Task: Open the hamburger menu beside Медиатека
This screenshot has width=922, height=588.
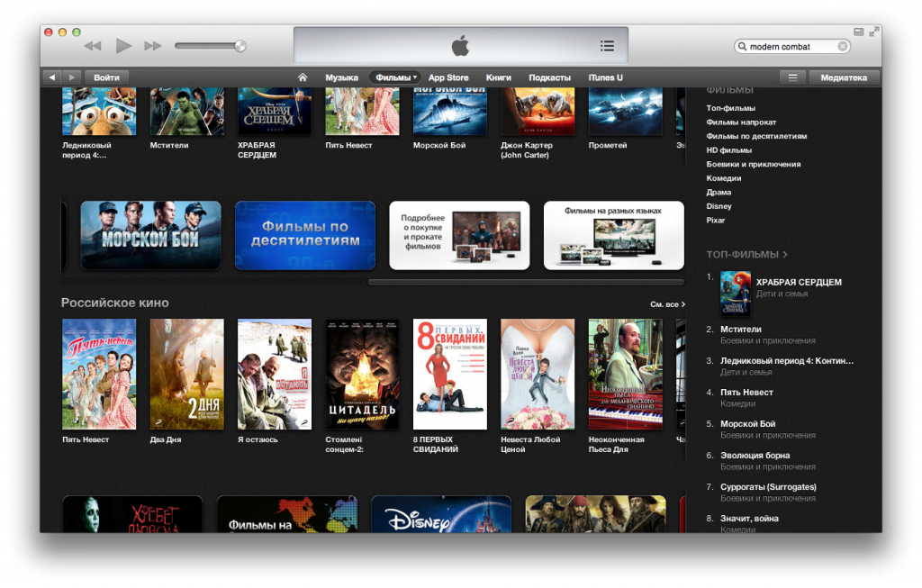Action: 792,77
